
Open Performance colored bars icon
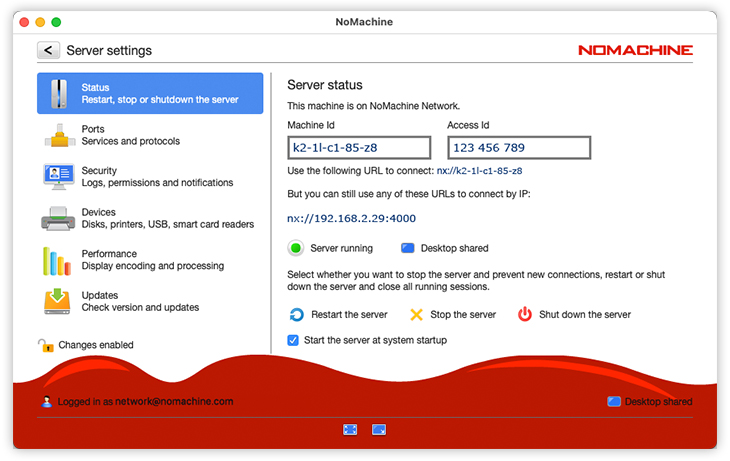point(59,260)
